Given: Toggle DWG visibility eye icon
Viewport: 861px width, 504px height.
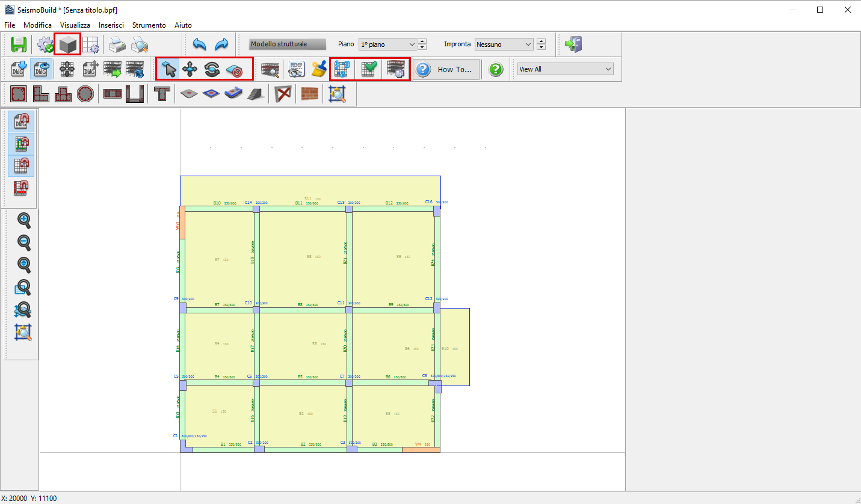Looking at the screenshot, I should (41, 70).
